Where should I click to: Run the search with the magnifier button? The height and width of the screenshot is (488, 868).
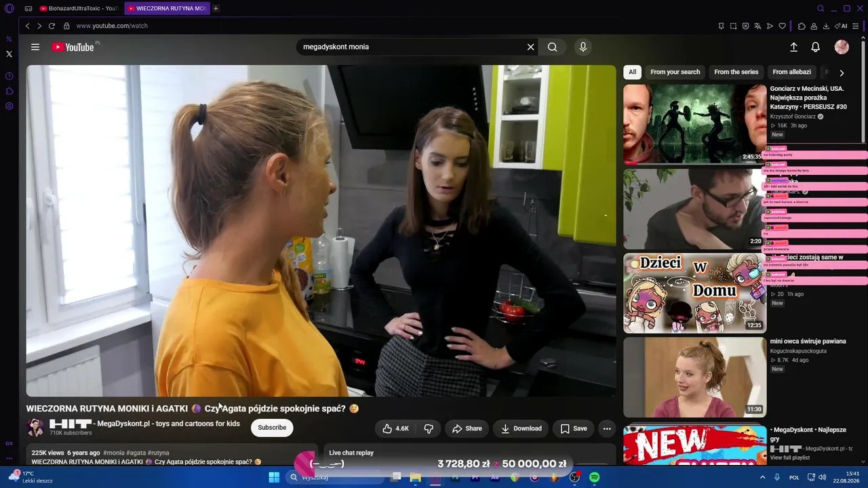(553, 47)
